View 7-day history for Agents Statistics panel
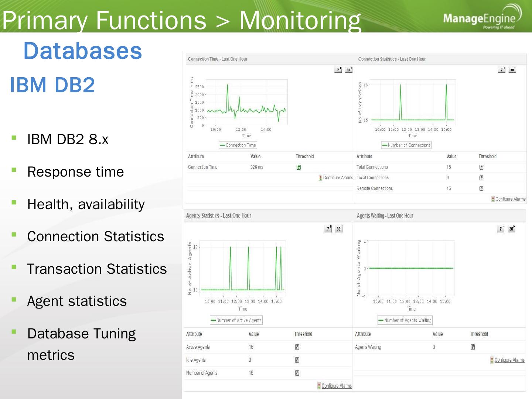 click(x=328, y=229)
